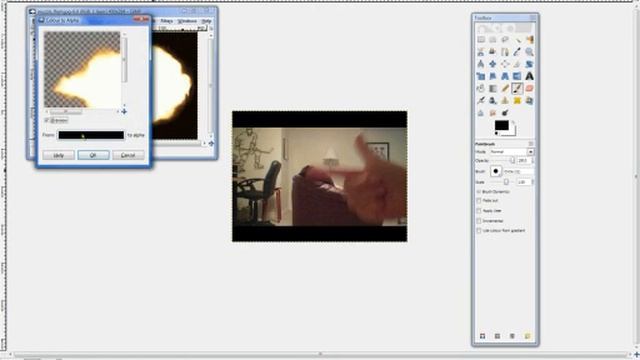
Task: Click the preview vertical scrollbar in dialog
Action: 124,69
